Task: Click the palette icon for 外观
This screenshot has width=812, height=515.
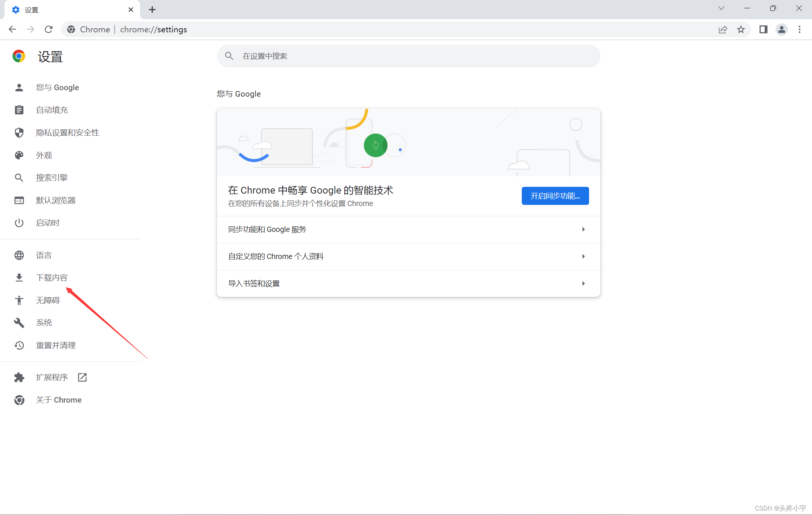Action: (x=19, y=155)
